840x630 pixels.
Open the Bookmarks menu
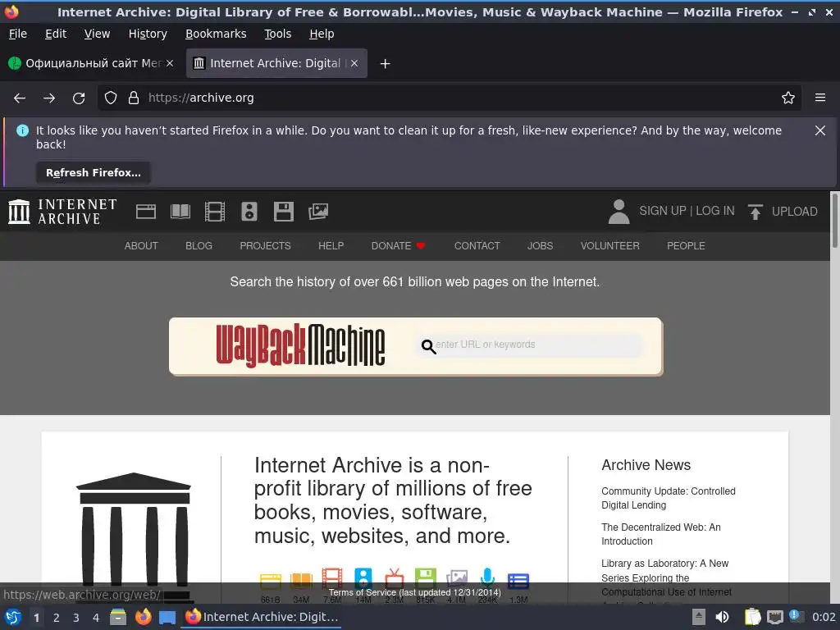(x=216, y=34)
